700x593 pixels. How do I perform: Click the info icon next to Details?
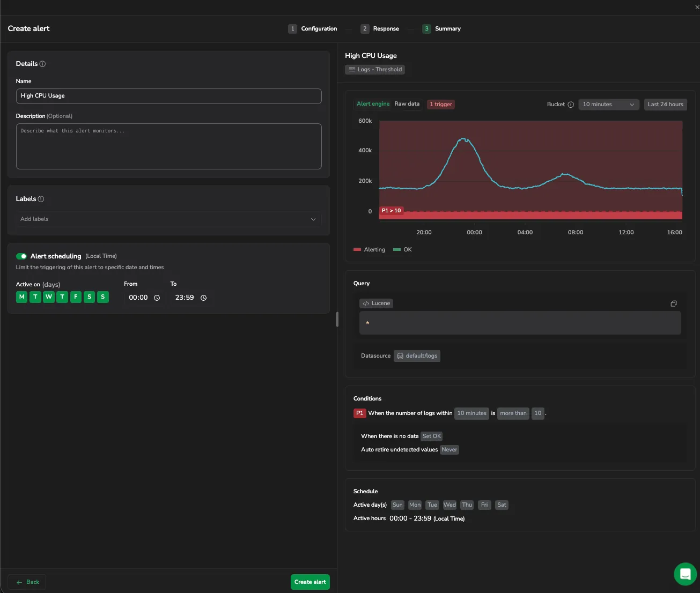(43, 64)
